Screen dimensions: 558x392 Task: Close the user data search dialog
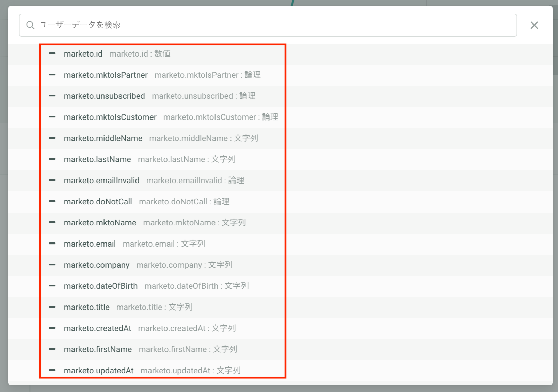(x=534, y=25)
